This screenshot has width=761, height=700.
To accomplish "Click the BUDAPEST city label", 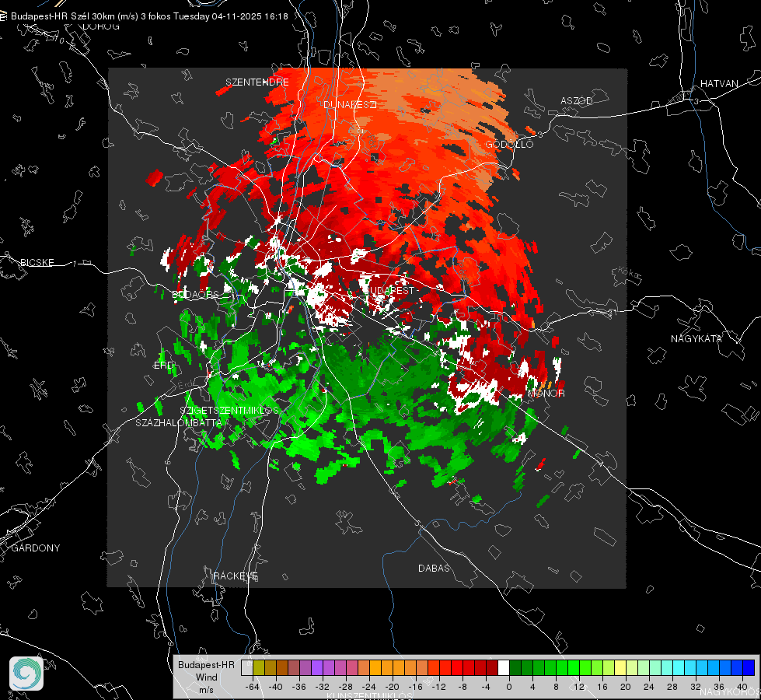I will tap(389, 290).
